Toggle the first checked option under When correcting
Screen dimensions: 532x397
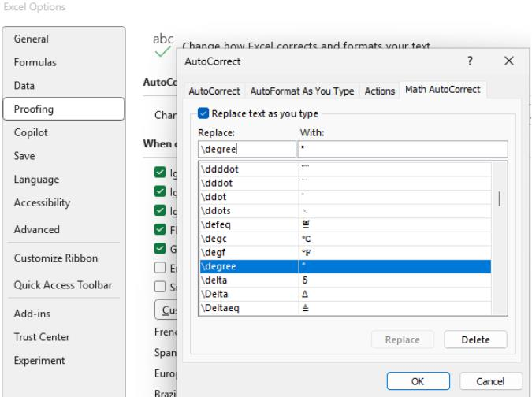pyautogui.click(x=160, y=173)
